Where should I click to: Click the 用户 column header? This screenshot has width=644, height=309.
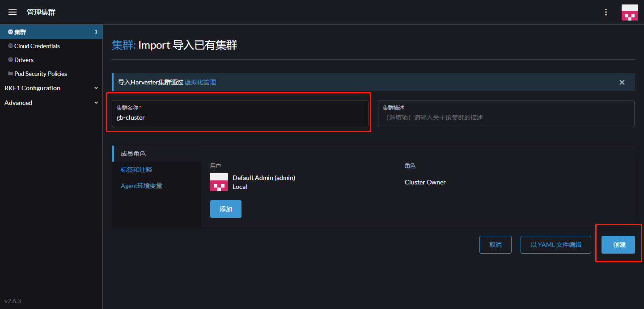[216, 166]
